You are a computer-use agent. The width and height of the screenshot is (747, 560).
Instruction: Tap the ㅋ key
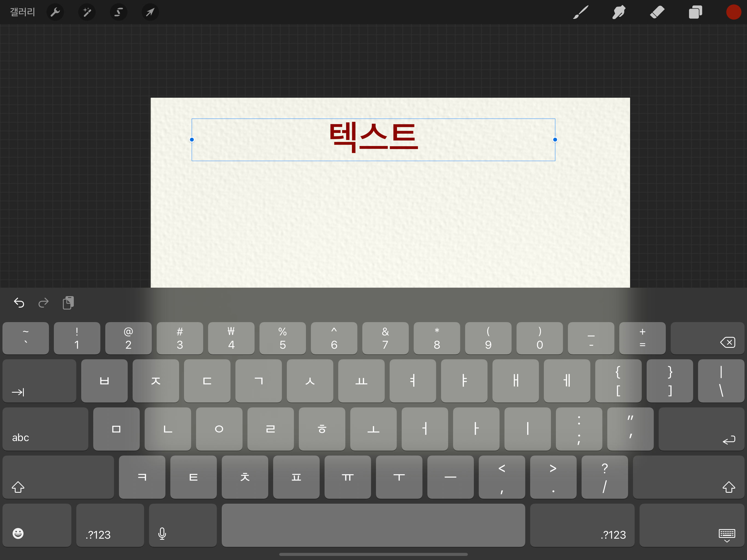point(142,477)
